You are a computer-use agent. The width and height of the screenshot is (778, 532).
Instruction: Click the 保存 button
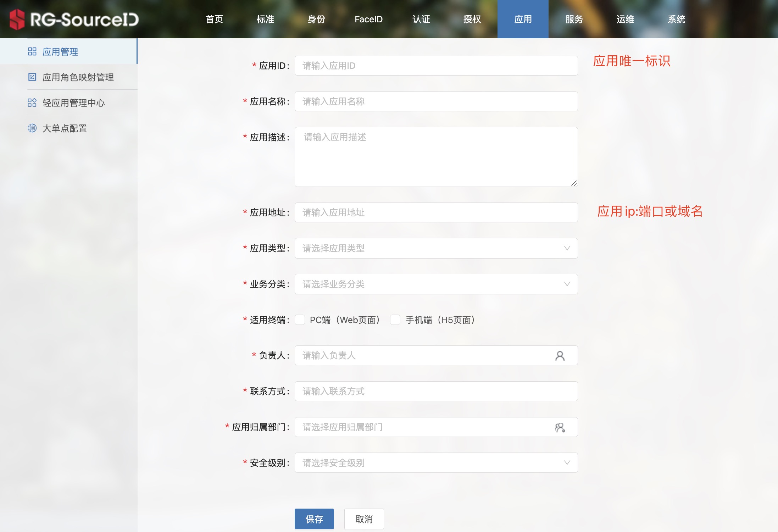pos(314,519)
